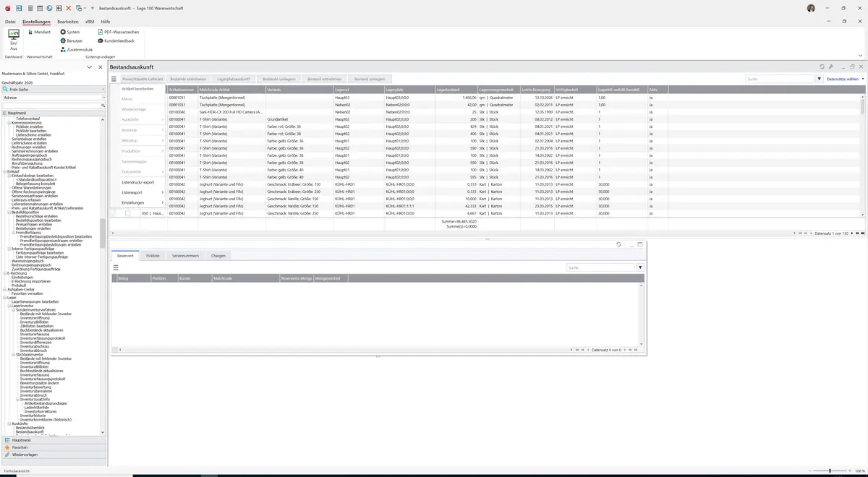Open the Datei menu
Image resolution: width=868 pixels, height=477 pixels.
click(x=10, y=22)
